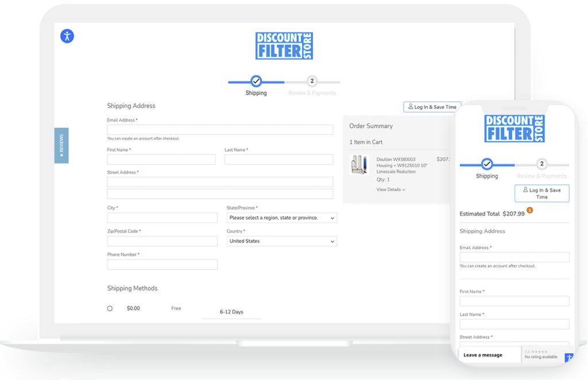Open accessibility menu icon on laptop screen
The image size is (588, 380).
tap(67, 36)
